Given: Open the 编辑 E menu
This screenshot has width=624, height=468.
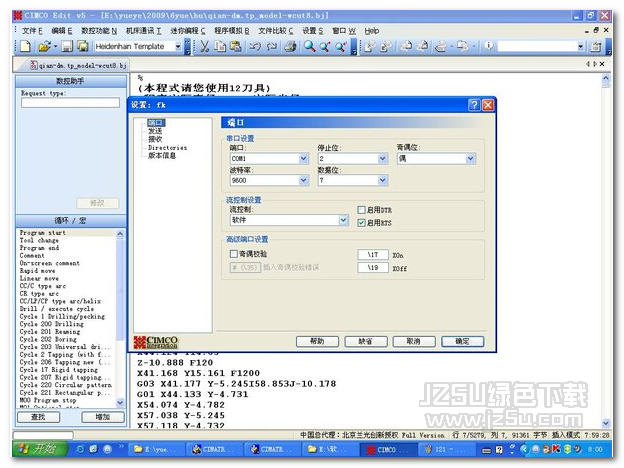Looking at the screenshot, I should pos(62,31).
